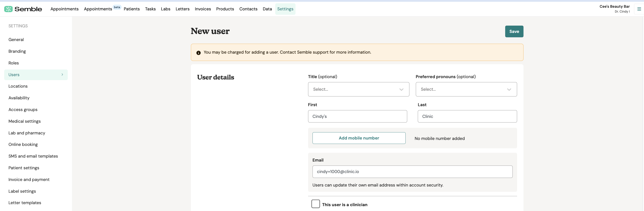Viewport: 644px width, 211px height.
Task: Click the 'New user' page heading
Action: pos(210,31)
